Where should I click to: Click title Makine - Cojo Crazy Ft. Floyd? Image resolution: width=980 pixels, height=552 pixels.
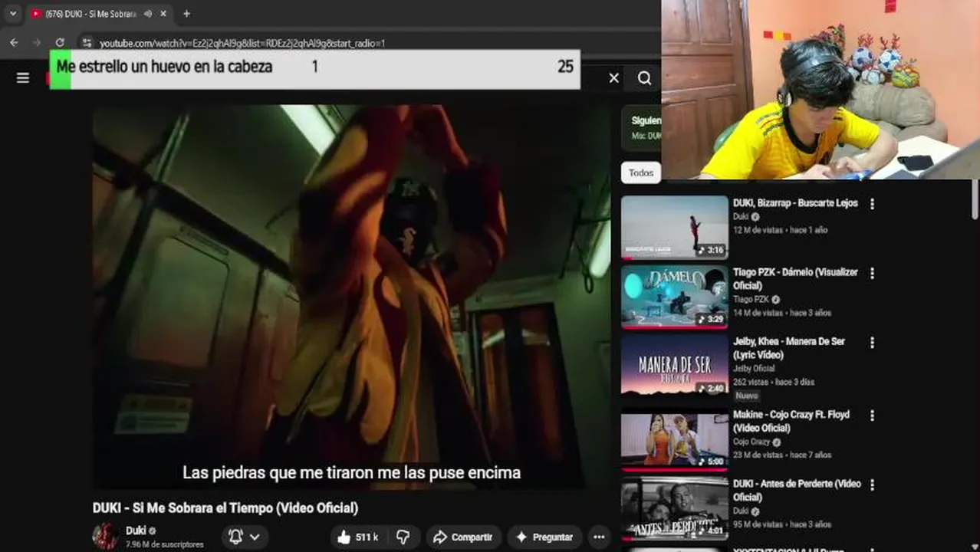(791, 422)
